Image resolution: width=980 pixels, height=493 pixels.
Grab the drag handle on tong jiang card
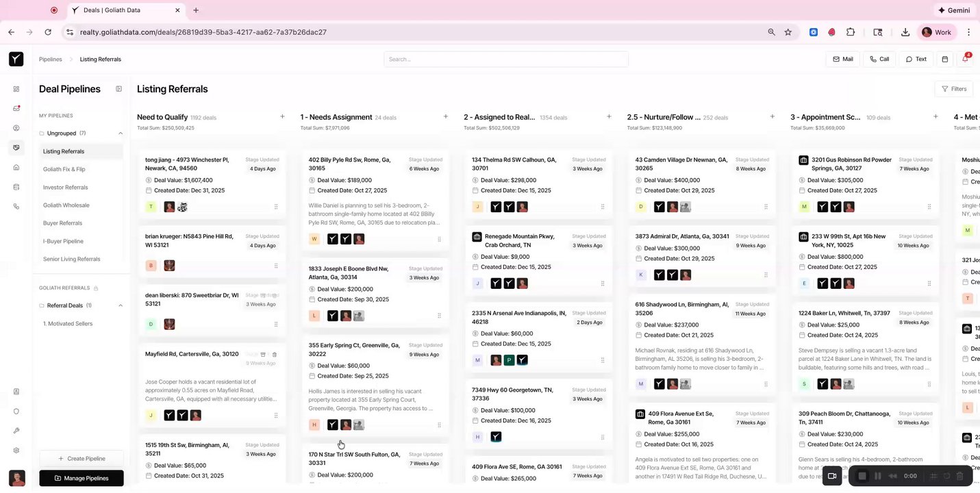click(x=276, y=207)
